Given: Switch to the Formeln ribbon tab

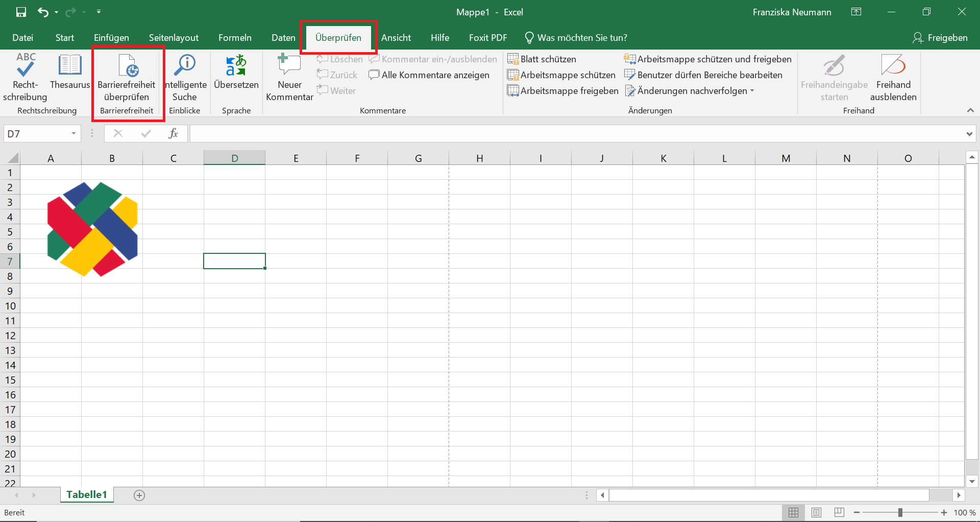Looking at the screenshot, I should click(x=235, y=37).
